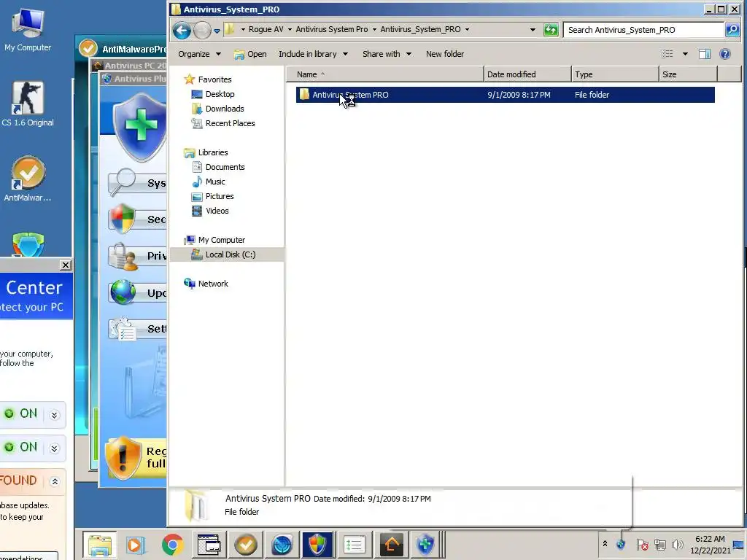Open the Share with menu
The image size is (747, 560).
pyautogui.click(x=387, y=54)
